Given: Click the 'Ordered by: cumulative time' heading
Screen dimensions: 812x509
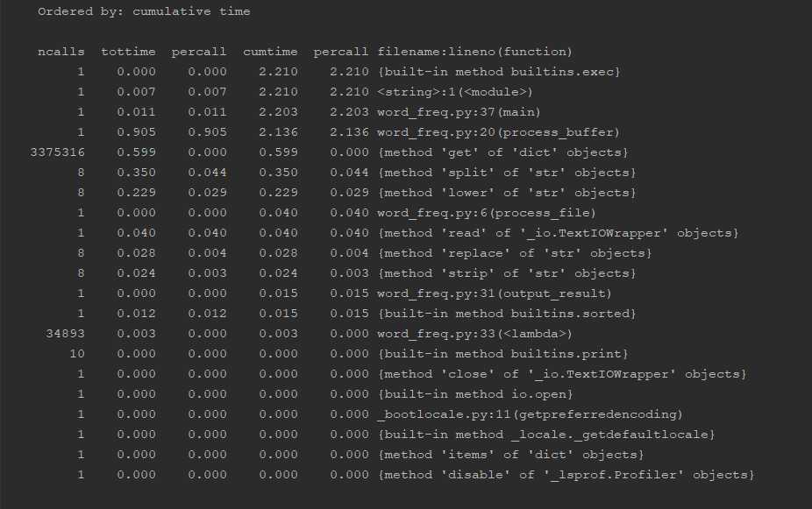Looking at the screenshot, I should tap(144, 11).
